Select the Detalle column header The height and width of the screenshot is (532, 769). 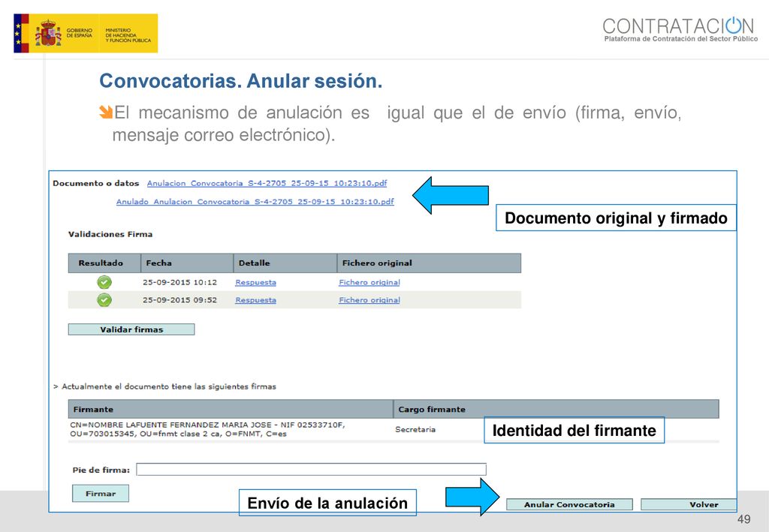[285, 263]
